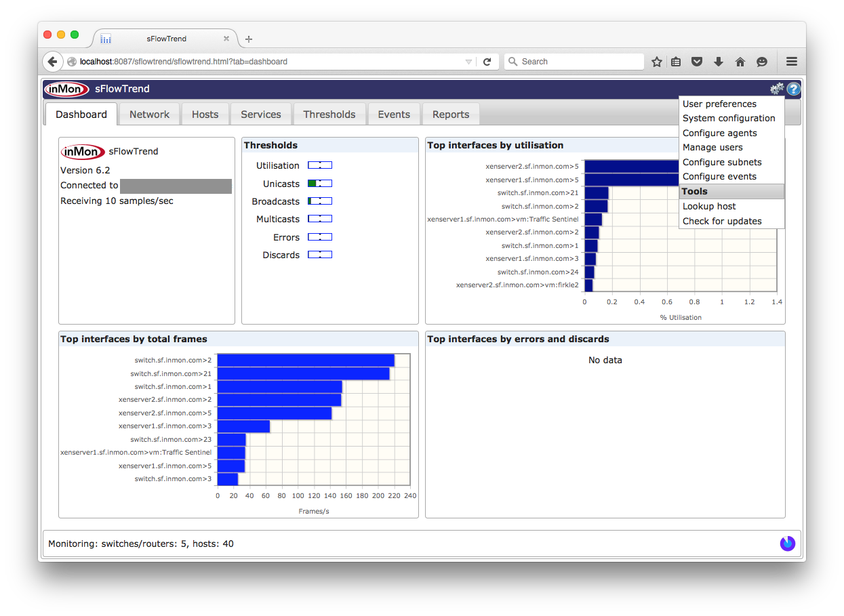
Task: Open the settings gear menu icon
Action: 776,89
